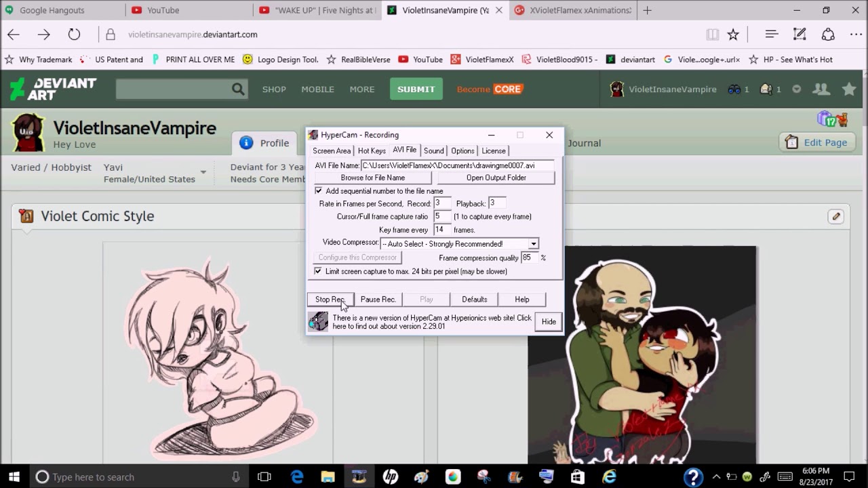Viewport: 868px width, 488px height.
Task: Click the HyperCam icon in the taskbar
Action: point(359,477)
